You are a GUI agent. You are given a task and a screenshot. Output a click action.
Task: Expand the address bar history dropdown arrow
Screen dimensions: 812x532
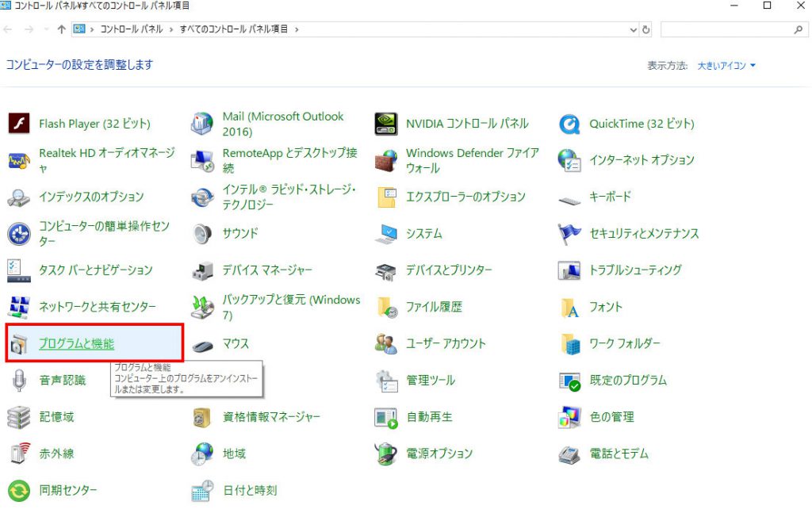[x=633, y=29]
